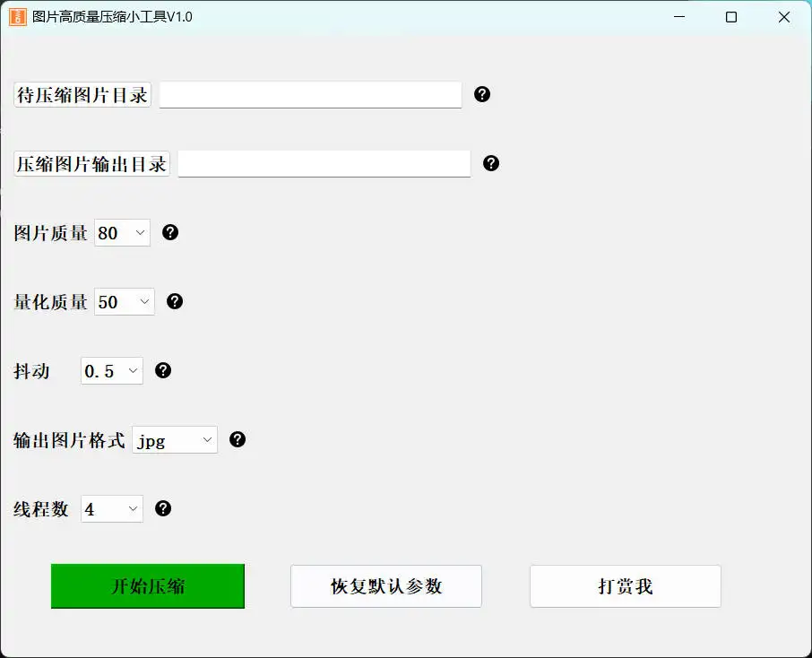Image resolution: width=812 pixels, height=658 pixels.
Task: Click help icon beside 待压缩图片目录 field
Action: (481, 94)
